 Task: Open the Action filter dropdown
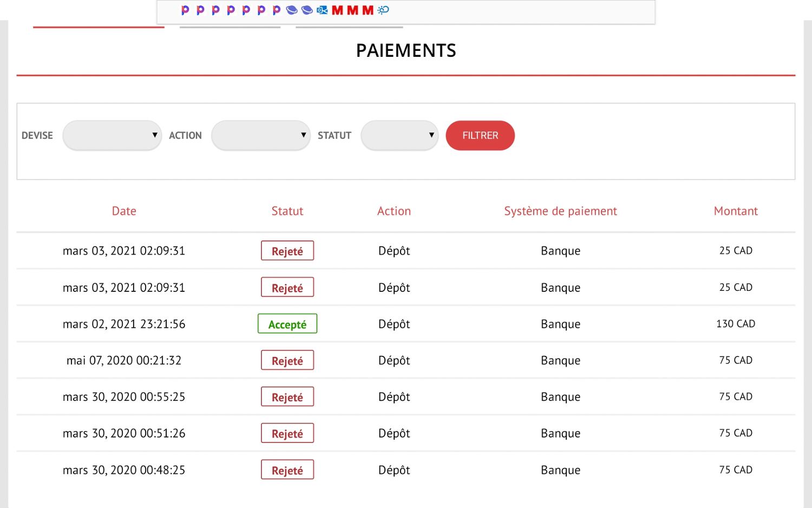[x=260, y=135]
